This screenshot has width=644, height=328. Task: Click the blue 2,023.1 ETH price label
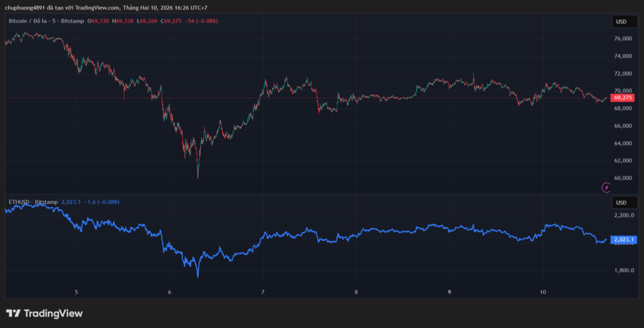coord(624,240)
